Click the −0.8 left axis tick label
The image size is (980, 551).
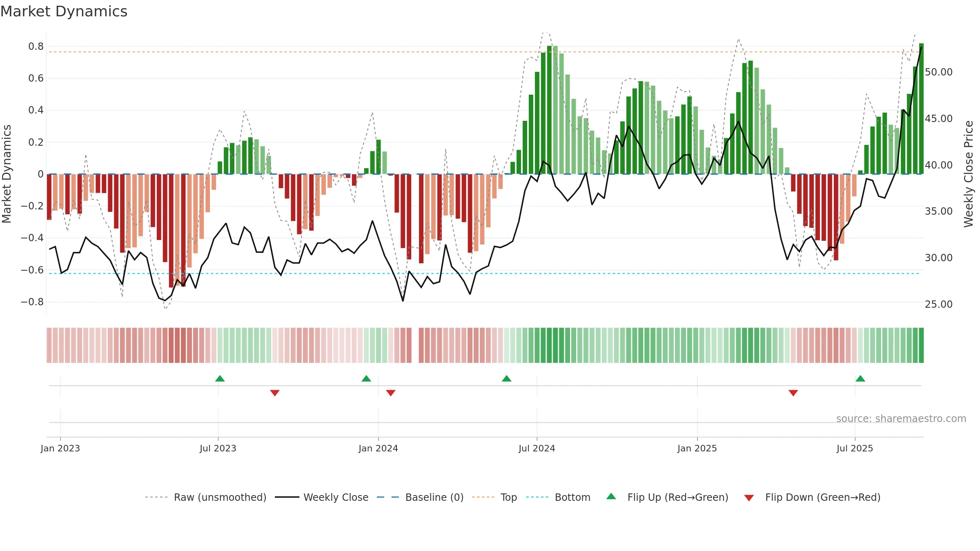[x=32, y=302]
